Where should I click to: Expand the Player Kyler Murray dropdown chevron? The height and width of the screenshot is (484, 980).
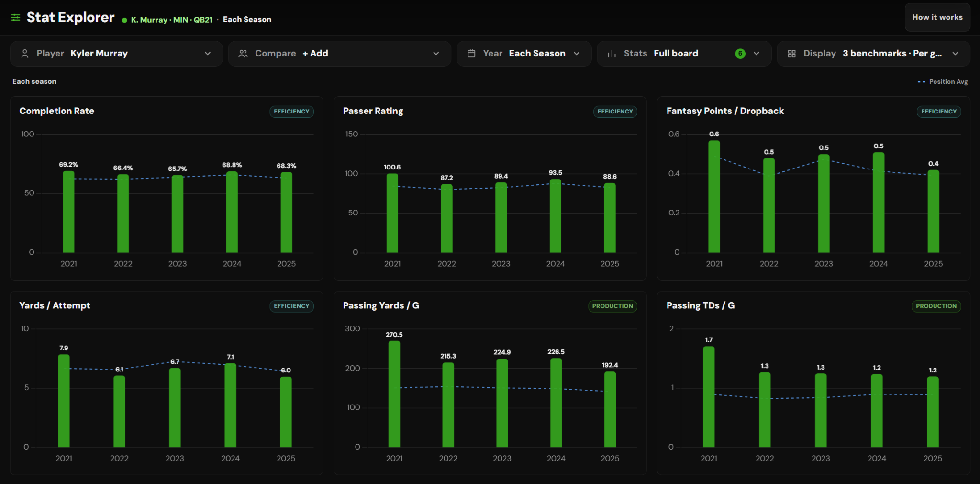(208, 54)
